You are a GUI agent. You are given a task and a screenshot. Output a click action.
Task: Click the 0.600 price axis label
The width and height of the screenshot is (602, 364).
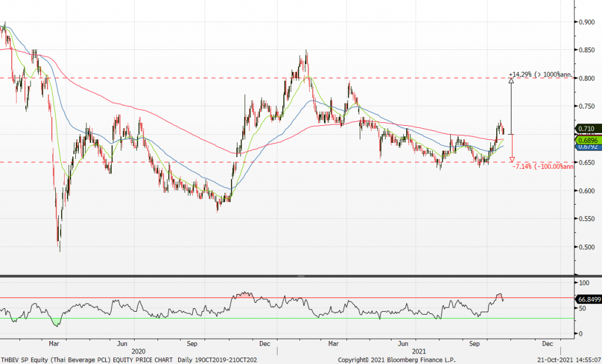click(x=587, y=191)
